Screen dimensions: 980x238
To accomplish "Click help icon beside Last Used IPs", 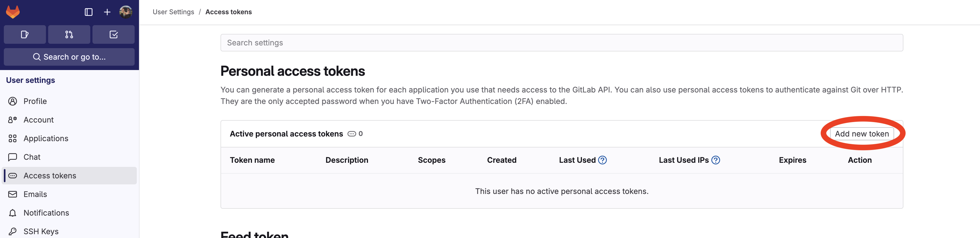I will click(715, 160).
